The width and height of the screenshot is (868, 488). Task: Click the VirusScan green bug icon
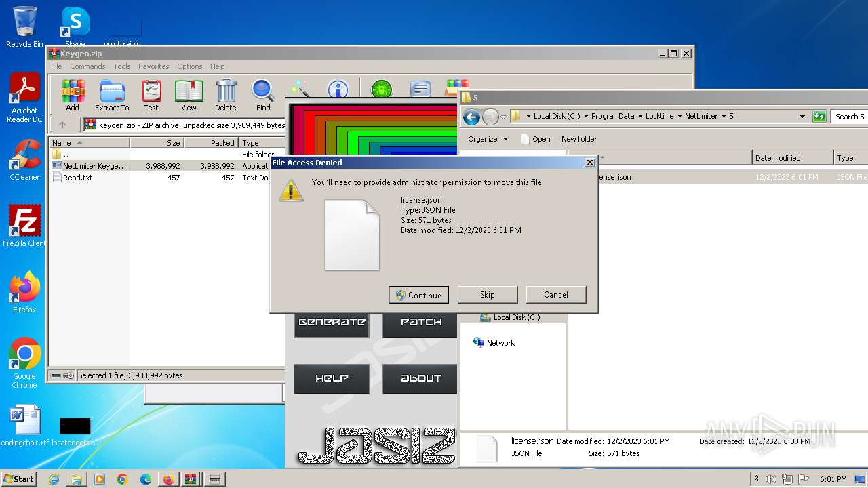coord(382,89)
